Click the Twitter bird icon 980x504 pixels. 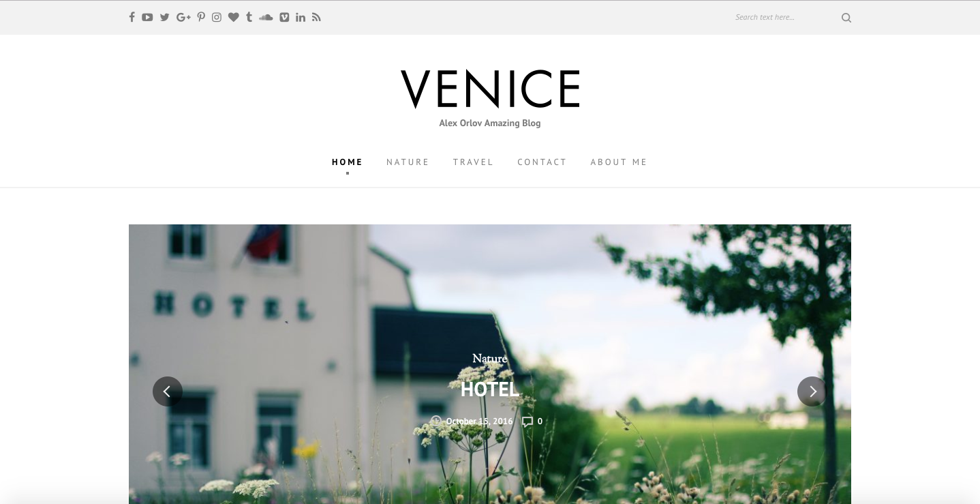click(x=164, y=17)
